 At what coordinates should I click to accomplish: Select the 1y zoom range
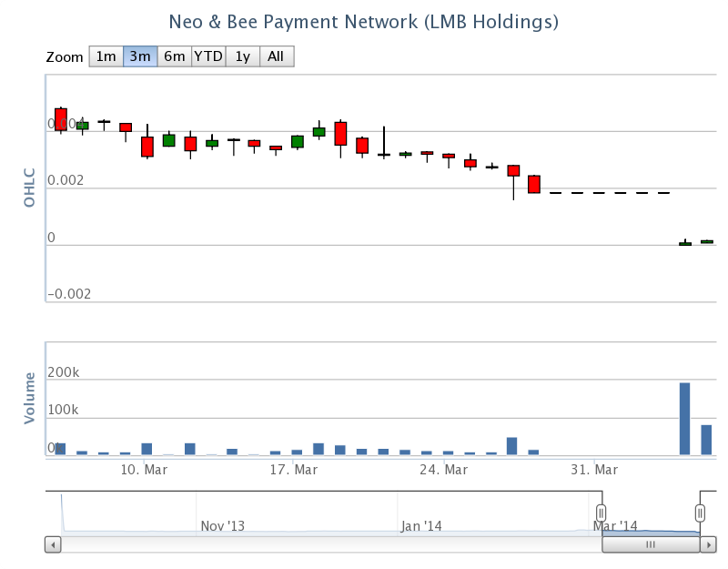[242, 56]
